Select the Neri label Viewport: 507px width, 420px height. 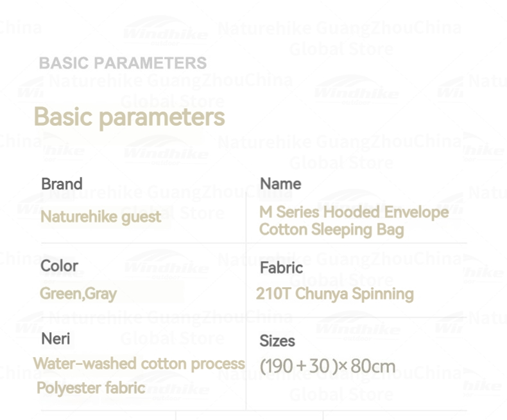point(56,339)
